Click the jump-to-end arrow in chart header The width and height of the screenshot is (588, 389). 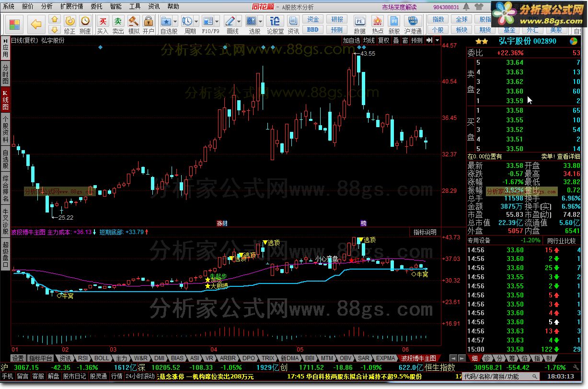tap(429, 40)
